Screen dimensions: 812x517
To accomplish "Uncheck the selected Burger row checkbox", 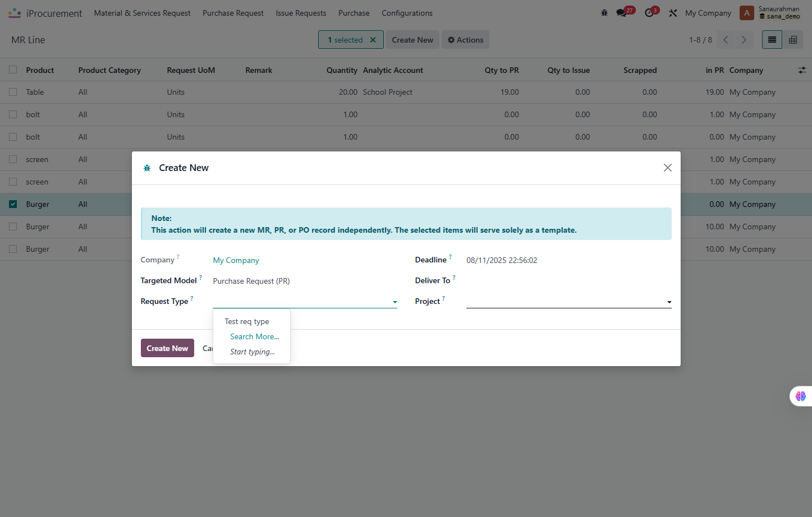I will [x=13, y=204].
